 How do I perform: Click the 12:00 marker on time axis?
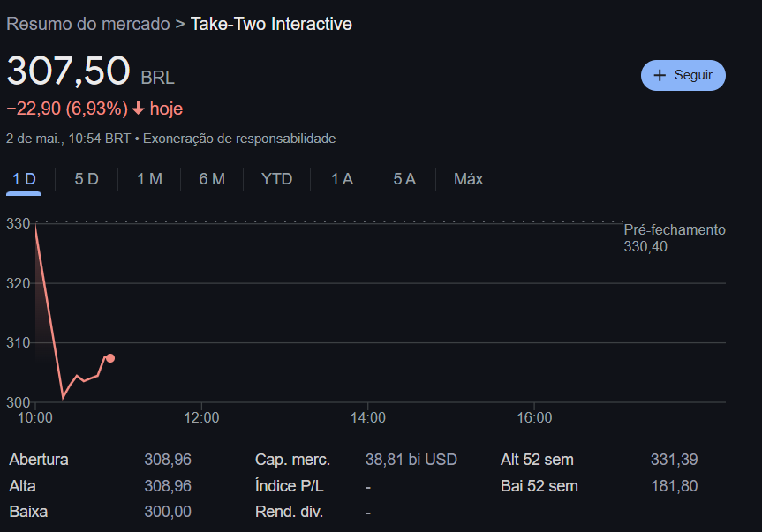[201, 417]
